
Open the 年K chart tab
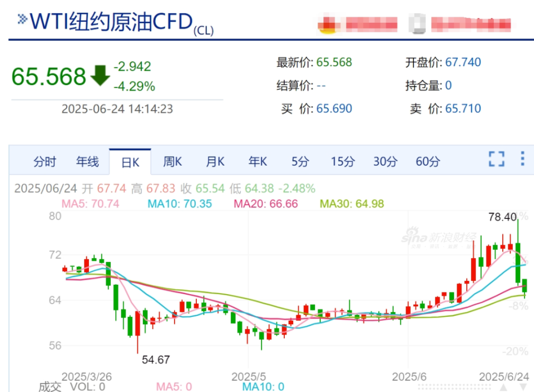(x=258, y=161)
